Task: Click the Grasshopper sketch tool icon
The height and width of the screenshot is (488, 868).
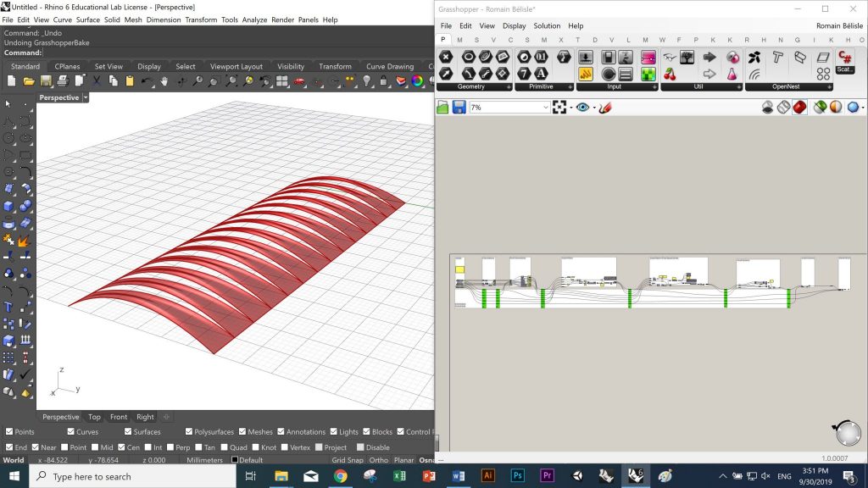Action: point(605,108)
